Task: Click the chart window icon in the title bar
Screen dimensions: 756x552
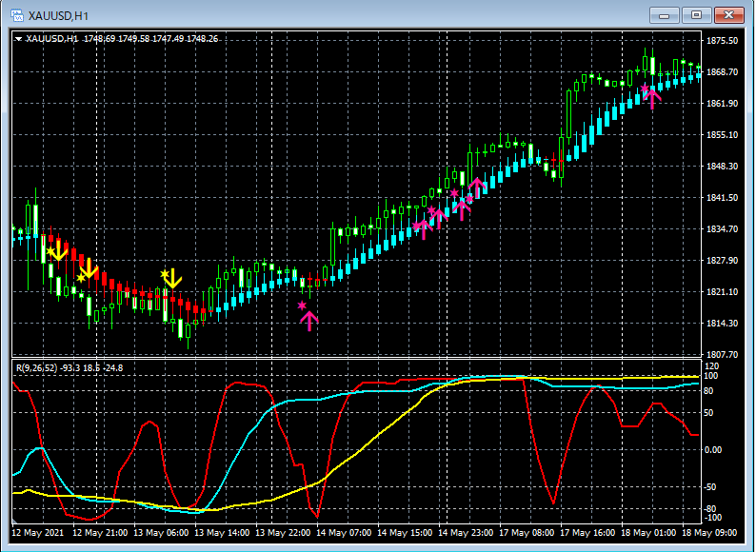Action: click(x=17, y=15)
